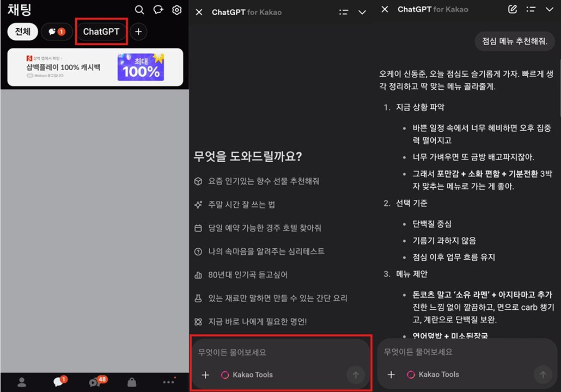
Task: Click the chart icon beside 80년대 인기곡
Action: (x=198, y=275)
